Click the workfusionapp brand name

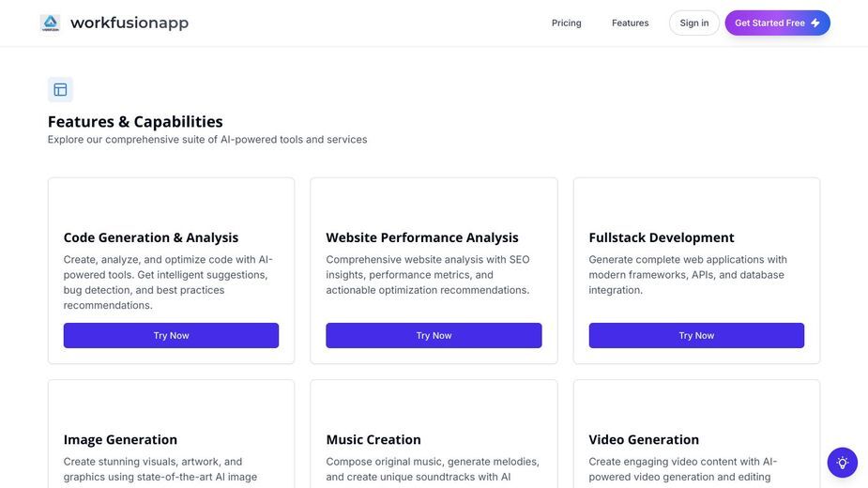point(129,23)
